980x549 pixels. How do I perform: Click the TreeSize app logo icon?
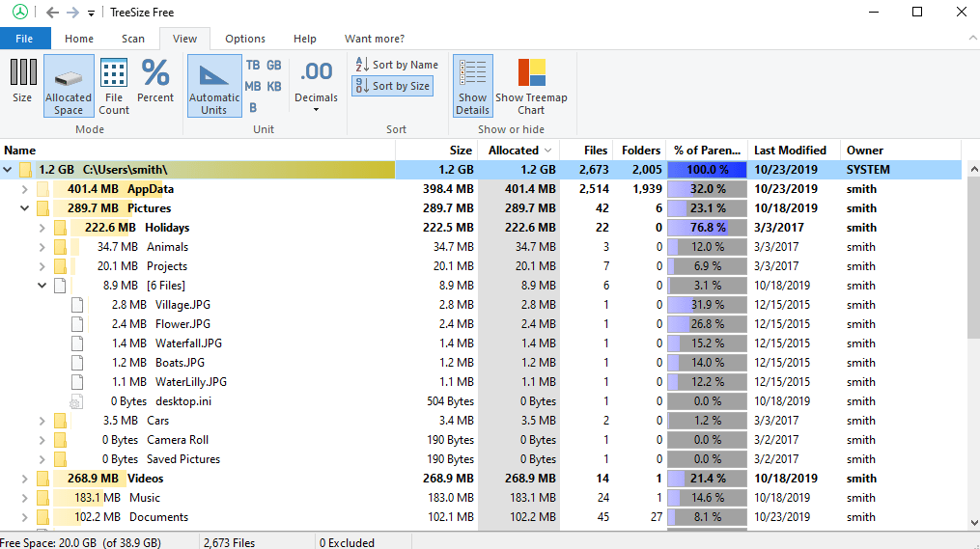pyautogui.click(x=20, y=12)
